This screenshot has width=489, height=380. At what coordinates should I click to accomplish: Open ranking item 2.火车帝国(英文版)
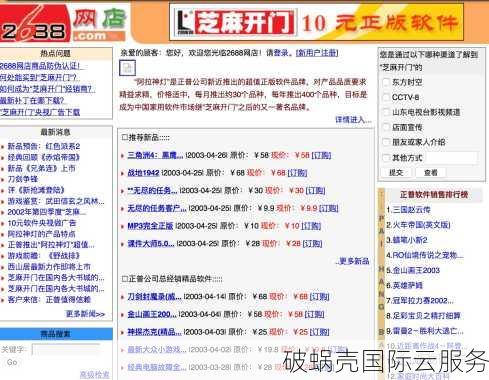[x=418, y=225]
